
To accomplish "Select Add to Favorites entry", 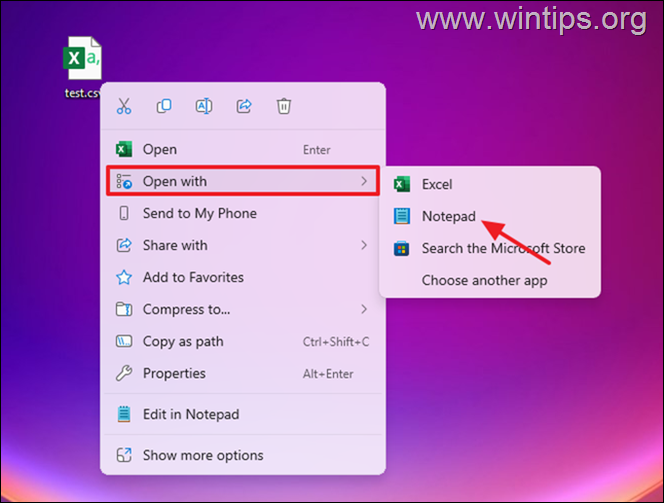I will [193, 277].
